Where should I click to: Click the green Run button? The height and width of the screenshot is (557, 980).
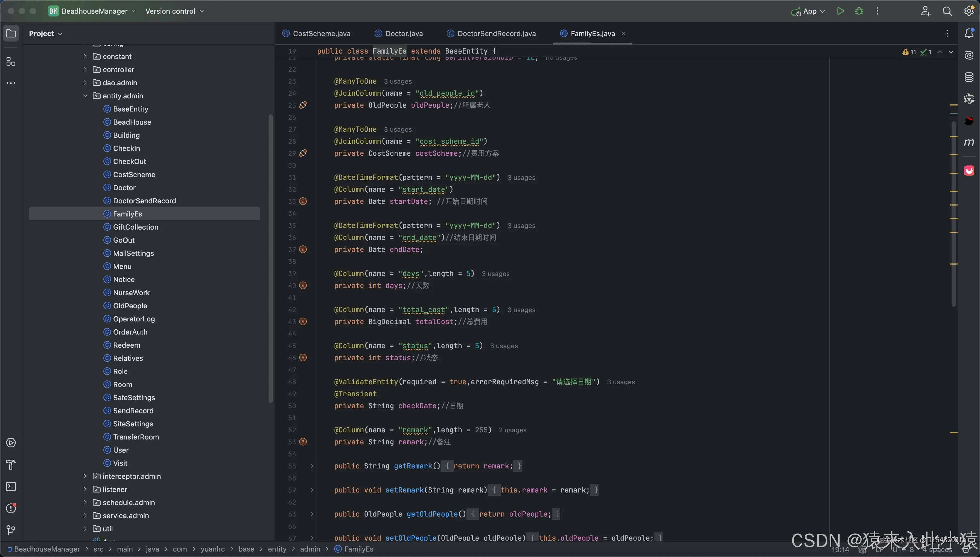(840, 11)
